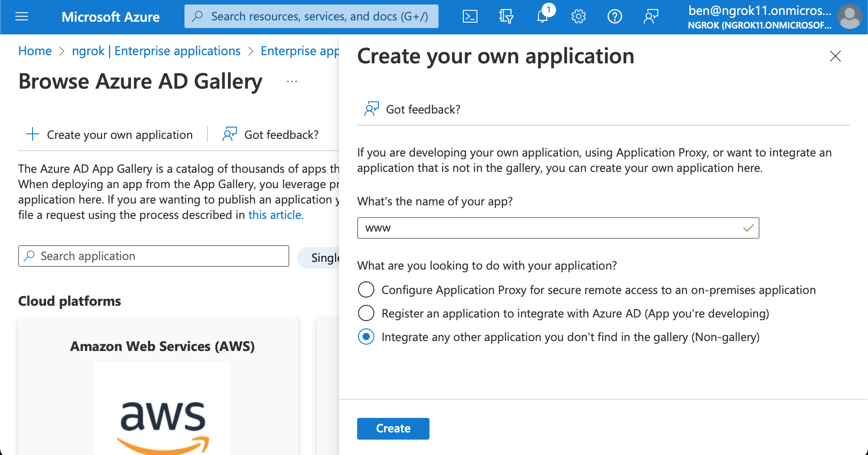The image size is (868, 455).
Task: Open the Help question mark icon
Action: pyautogui.click(x=615, y=17)
